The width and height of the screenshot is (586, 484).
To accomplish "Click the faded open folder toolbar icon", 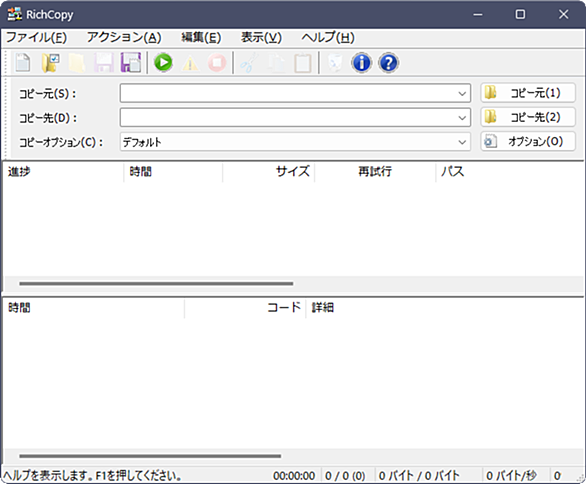I will pyautogui.click(x=77, y=63).
